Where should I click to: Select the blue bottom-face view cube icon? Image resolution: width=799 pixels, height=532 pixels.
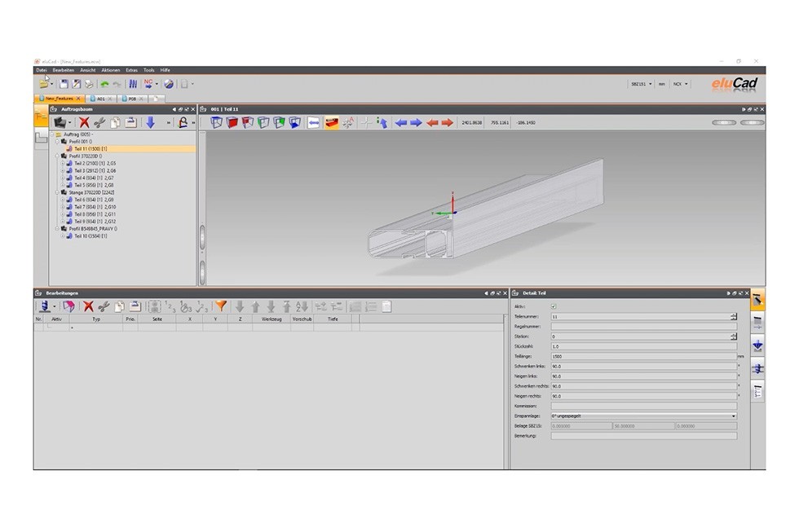(294, 123)
